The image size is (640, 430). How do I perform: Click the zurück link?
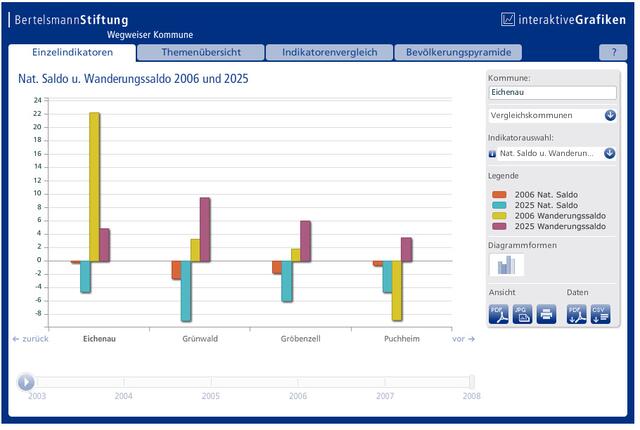[31, 339]
